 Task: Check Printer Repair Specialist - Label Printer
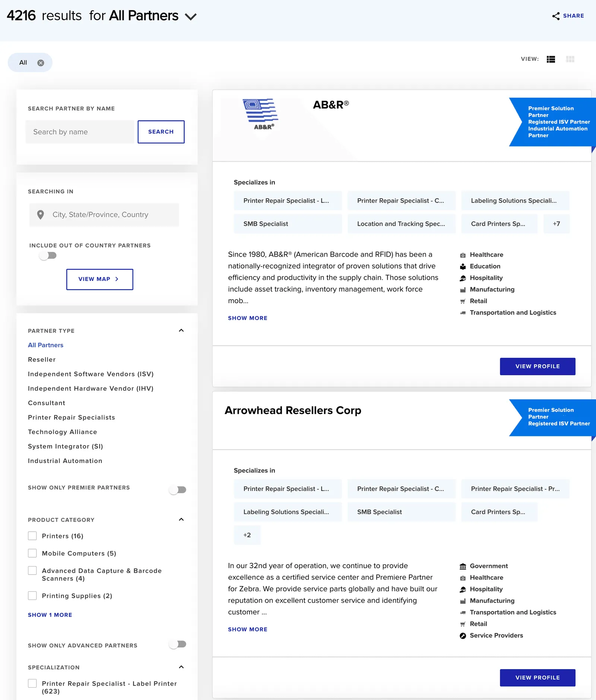tap(32, 684)
